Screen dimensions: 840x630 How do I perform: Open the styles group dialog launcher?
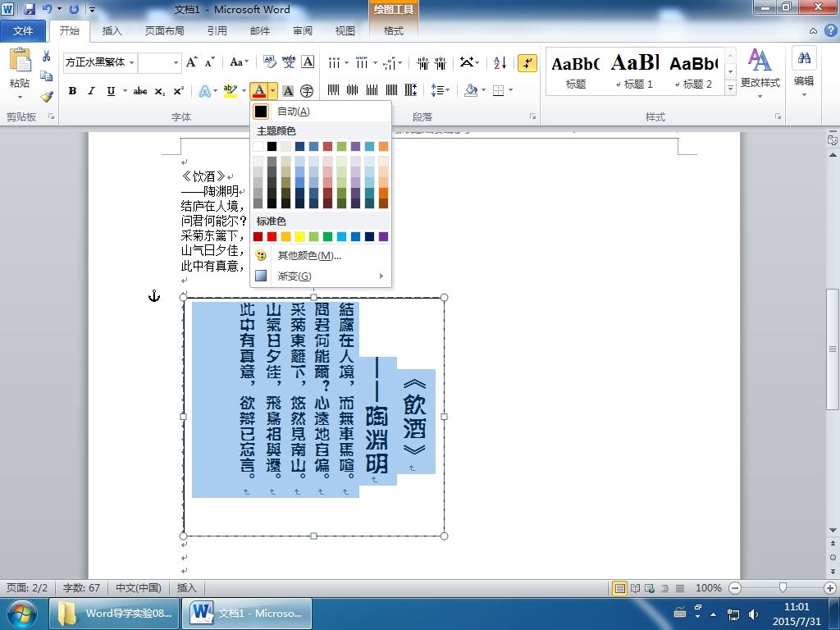(778, 116)
